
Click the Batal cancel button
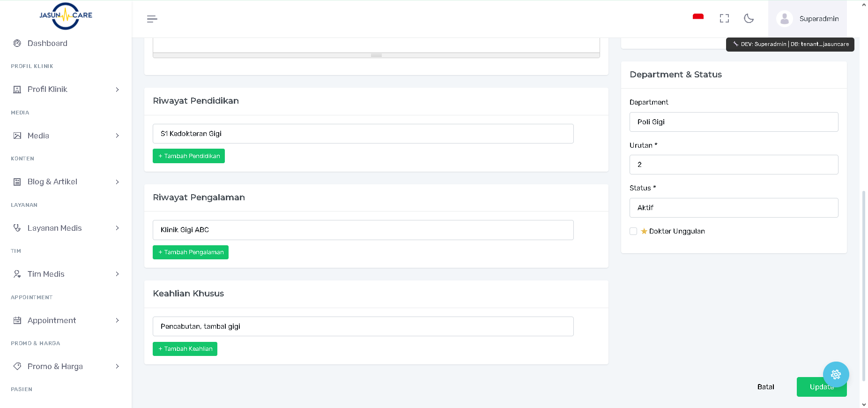tap(765, 387)
